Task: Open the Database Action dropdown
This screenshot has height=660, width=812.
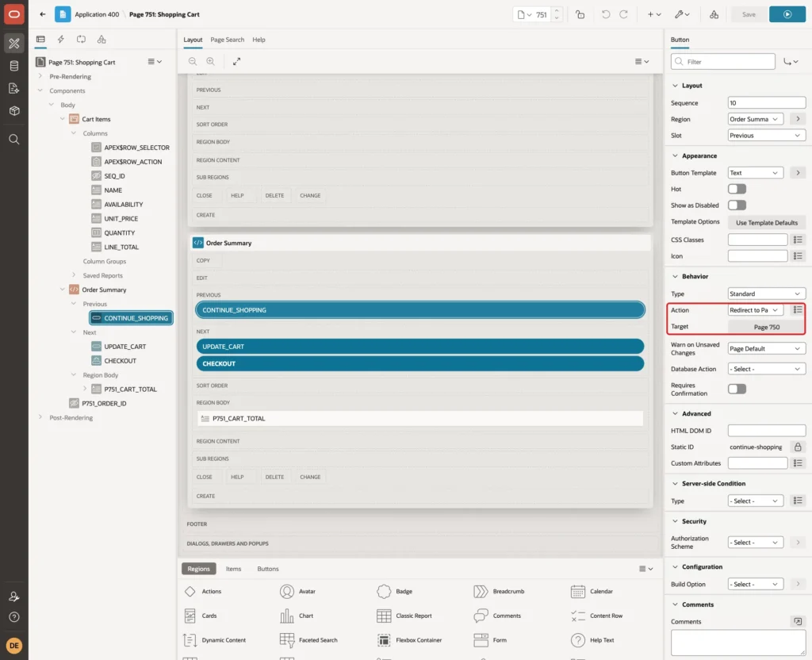Action: pos(767,369)
